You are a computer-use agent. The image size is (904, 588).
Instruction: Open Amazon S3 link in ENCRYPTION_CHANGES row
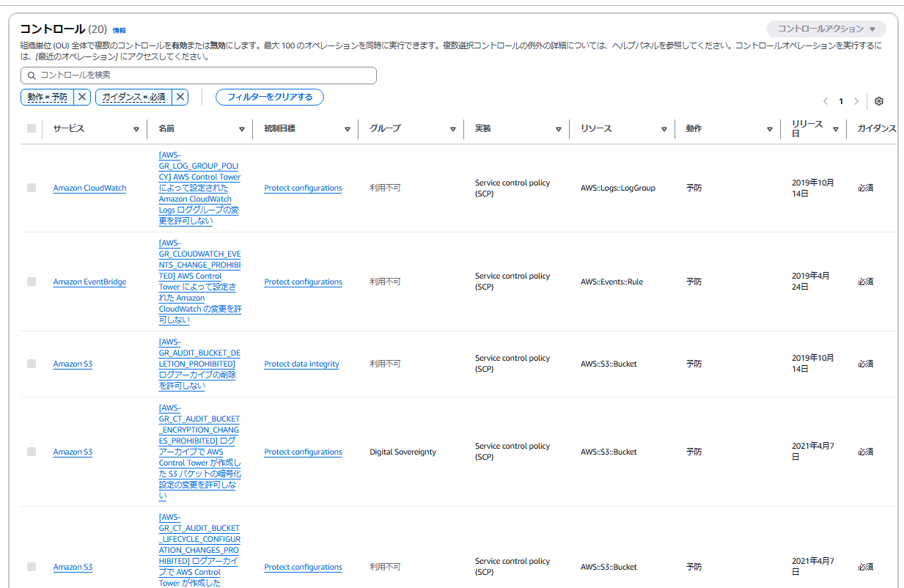(x=73, y=452)
